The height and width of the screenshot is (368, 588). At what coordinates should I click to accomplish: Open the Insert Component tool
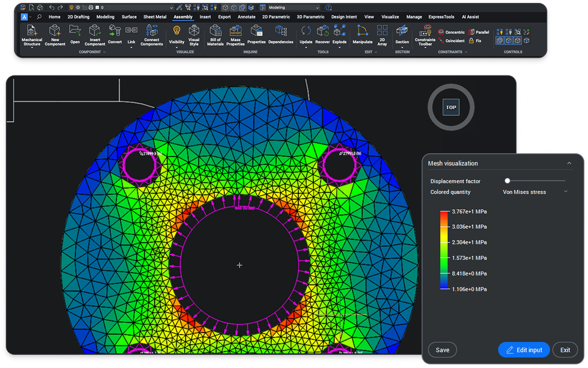(94, 37)
